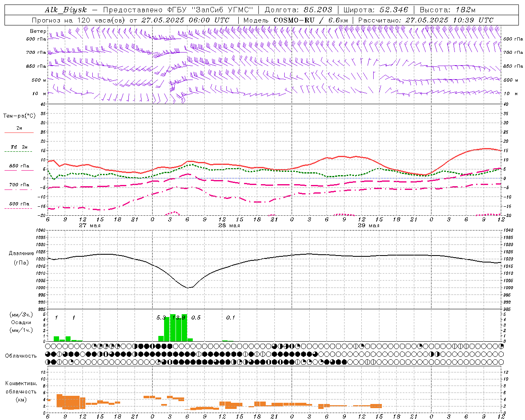Select forecast start time 27.05.2025 06:00 UTC
This screenshot has height=420, width=525.
point(185,20)
